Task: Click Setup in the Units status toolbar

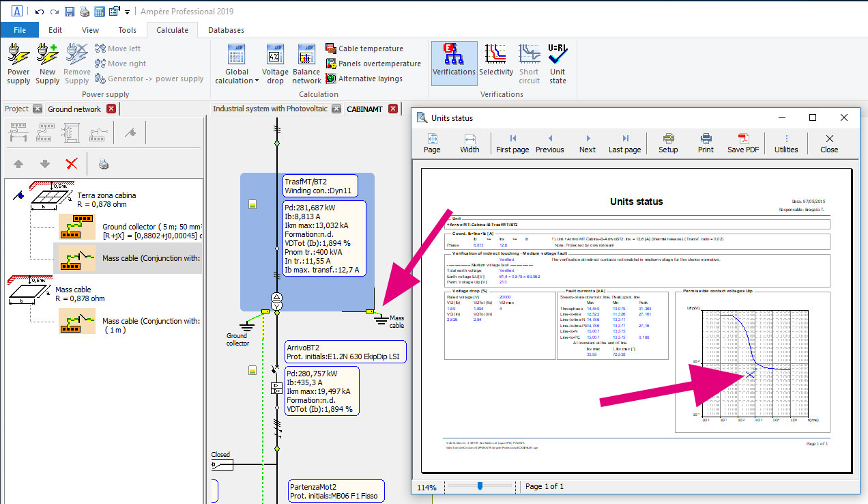Action: pyautogui.click(x=668, y=142)
